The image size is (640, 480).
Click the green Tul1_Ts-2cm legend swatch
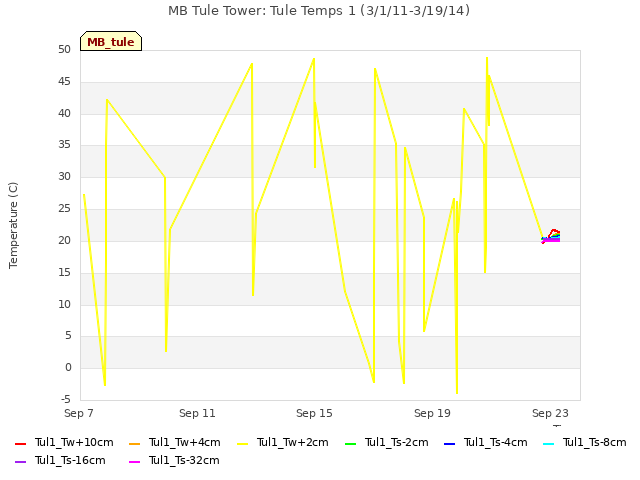coord(351,444)
